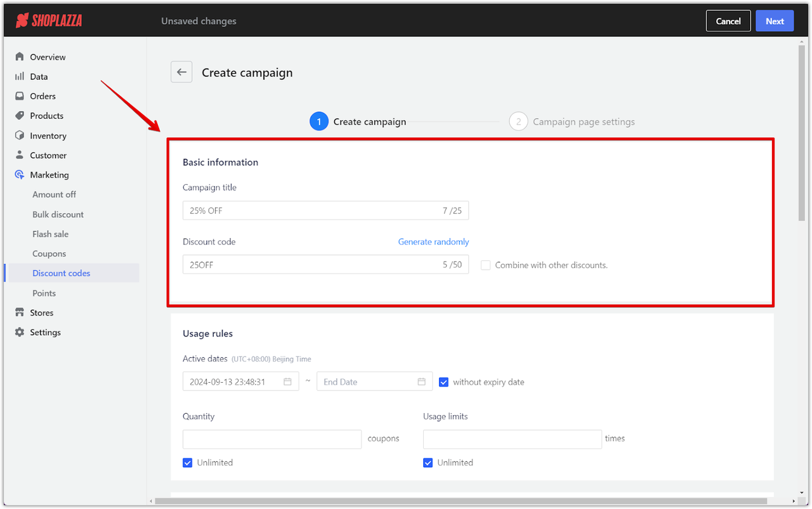812x509 pixels.
Task: Click the Usage rules heading
Action: [x=207, y=334]
